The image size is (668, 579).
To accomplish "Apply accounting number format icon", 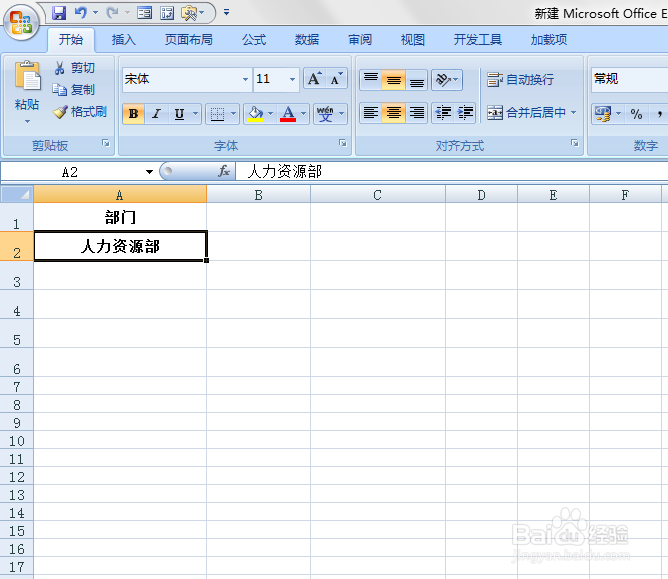I will [603, 114].
